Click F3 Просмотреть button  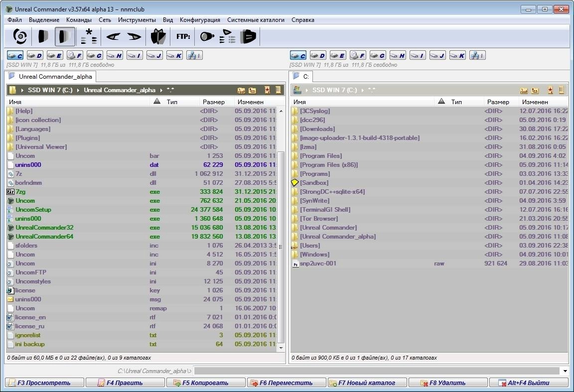pyautogui.click(x=44, y=383)
